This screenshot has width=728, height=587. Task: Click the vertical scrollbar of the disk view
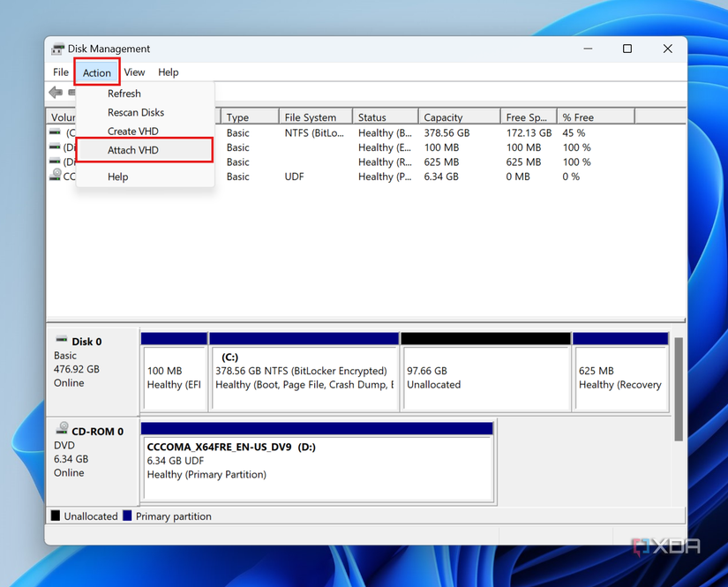pos(678,388)
